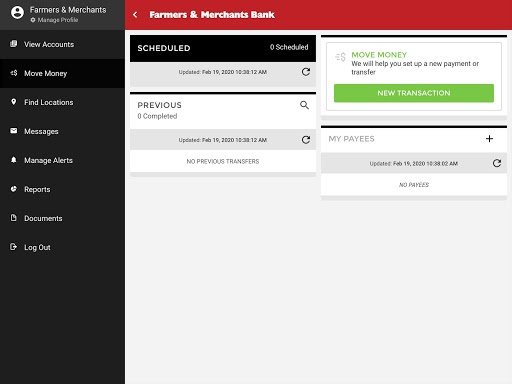
Task: Open the profile avatar icon
Action: [17, 13]
